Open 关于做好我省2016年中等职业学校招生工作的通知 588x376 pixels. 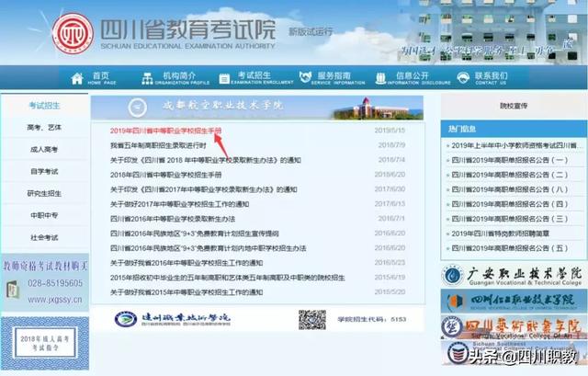pos(187,263)
